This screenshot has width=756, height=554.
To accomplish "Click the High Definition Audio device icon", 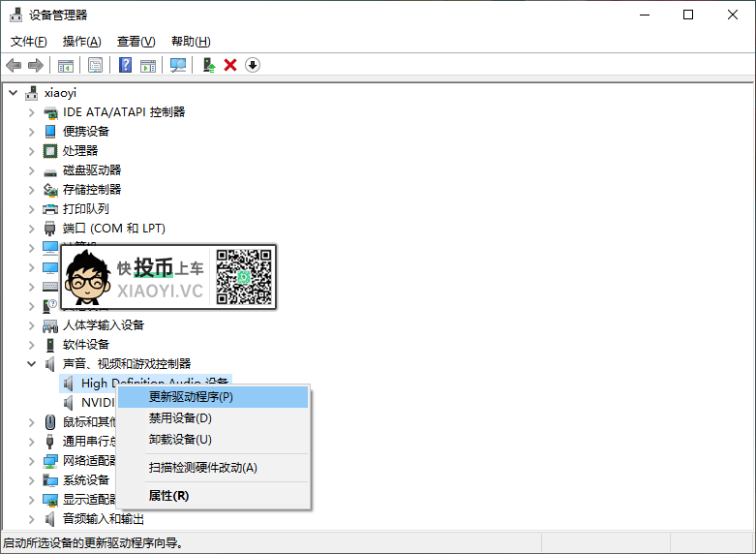I will (x=69, y=384).
